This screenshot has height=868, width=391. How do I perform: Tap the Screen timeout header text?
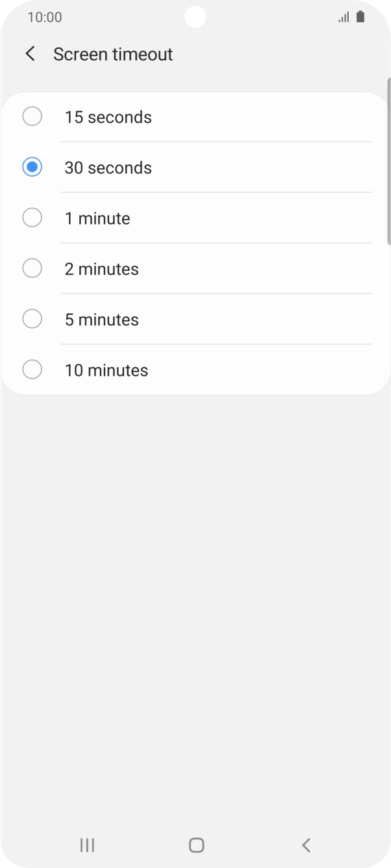tap(112, 54)
